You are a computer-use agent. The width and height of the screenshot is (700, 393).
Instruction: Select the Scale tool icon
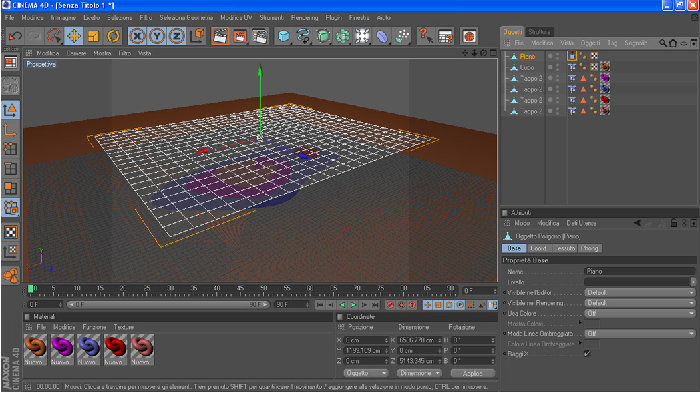click(93, 36)
